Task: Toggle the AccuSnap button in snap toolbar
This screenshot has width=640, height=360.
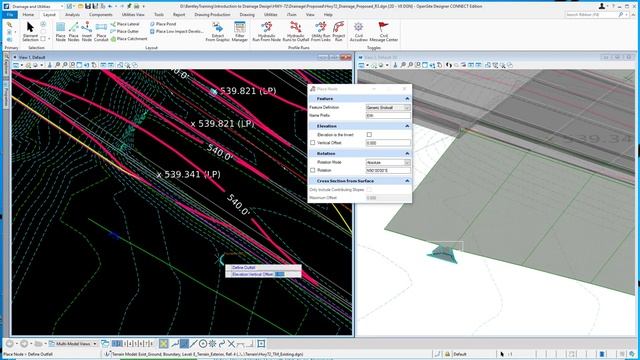Action: 164,344
